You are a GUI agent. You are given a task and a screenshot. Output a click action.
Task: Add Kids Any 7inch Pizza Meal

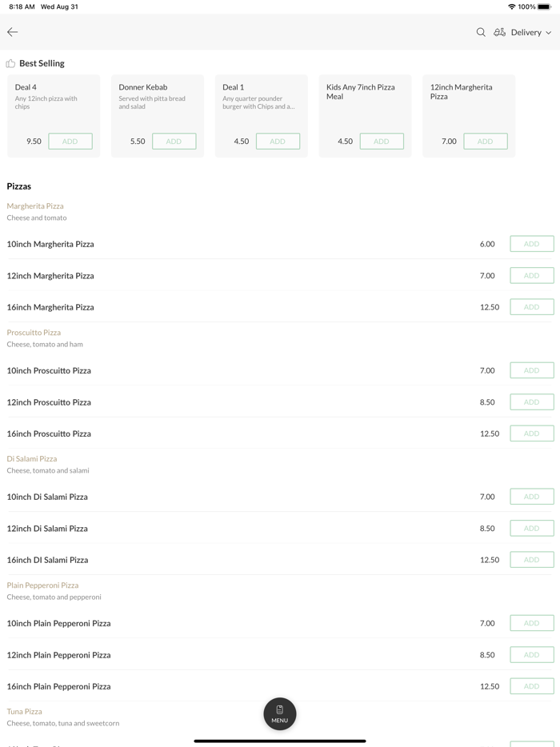click(x=382, y=141)
